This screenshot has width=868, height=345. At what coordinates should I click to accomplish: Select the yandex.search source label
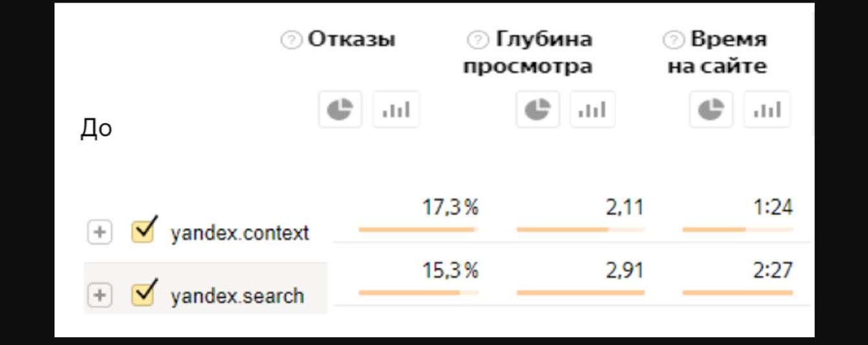[237, 296]
